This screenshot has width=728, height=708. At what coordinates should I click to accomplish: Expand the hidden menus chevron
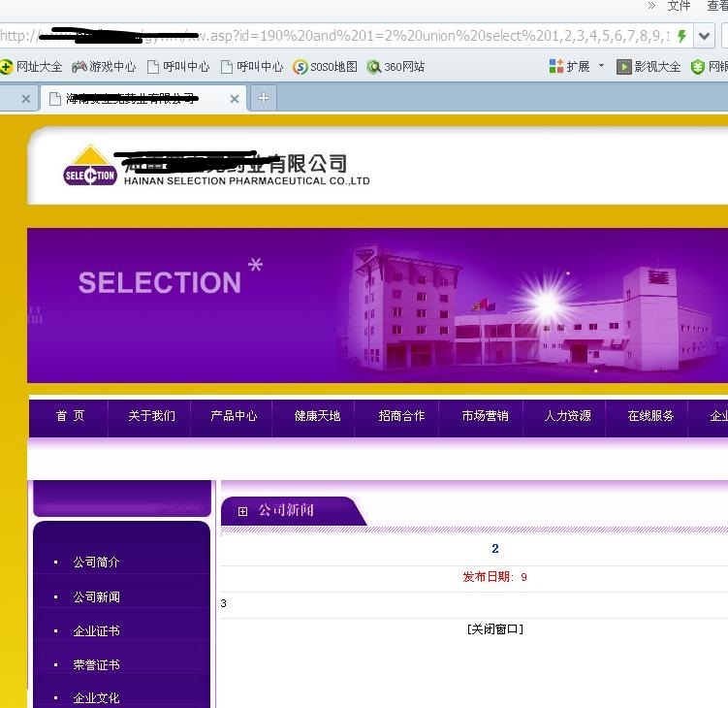point(651,6)
